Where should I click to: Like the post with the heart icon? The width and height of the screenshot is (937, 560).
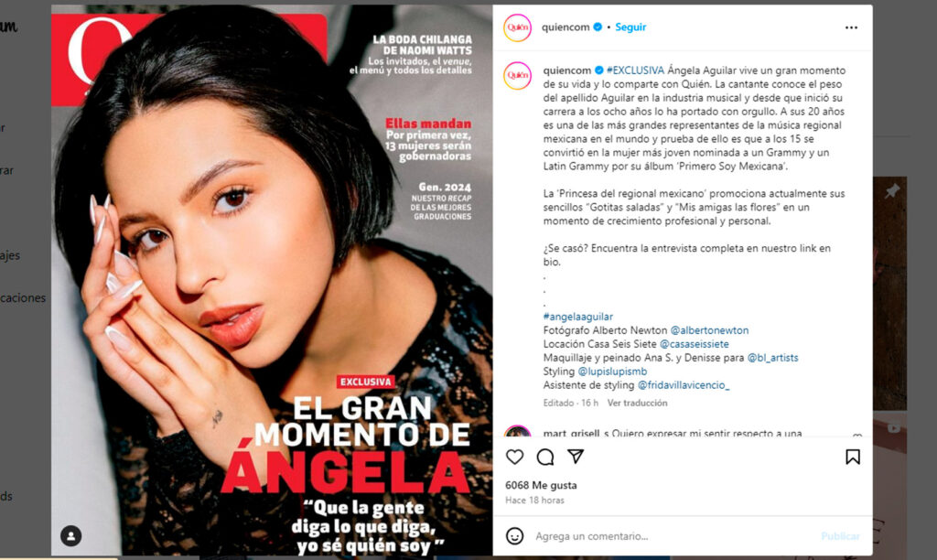tap(514, 458)
